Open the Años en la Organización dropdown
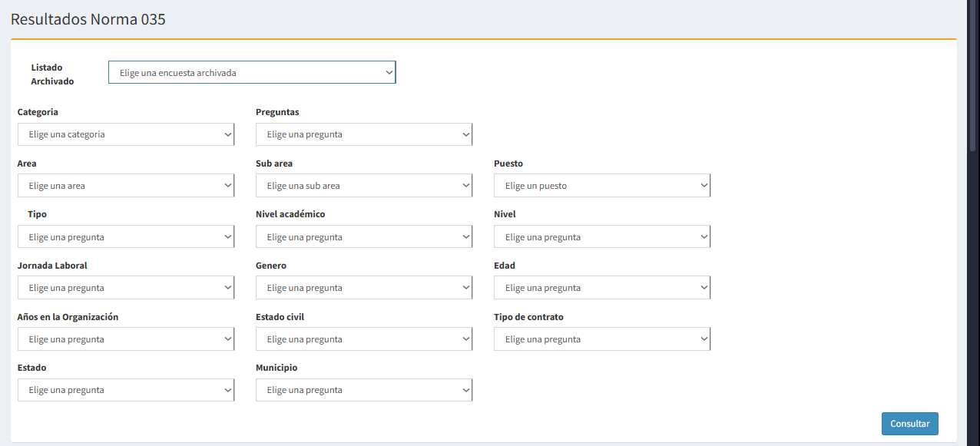The image size is (980, 446). point(126,339)
